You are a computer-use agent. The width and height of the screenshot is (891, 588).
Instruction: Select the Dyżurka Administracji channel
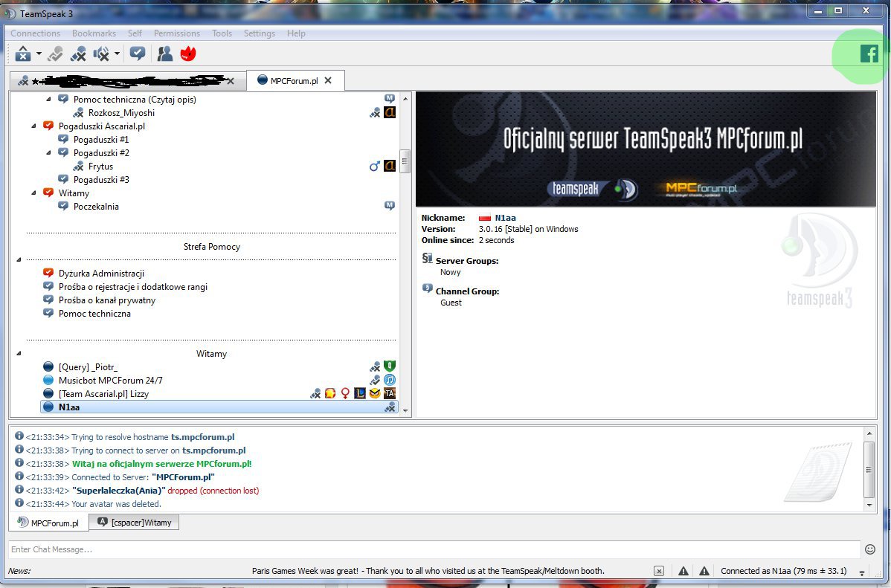tap(101, 274)
